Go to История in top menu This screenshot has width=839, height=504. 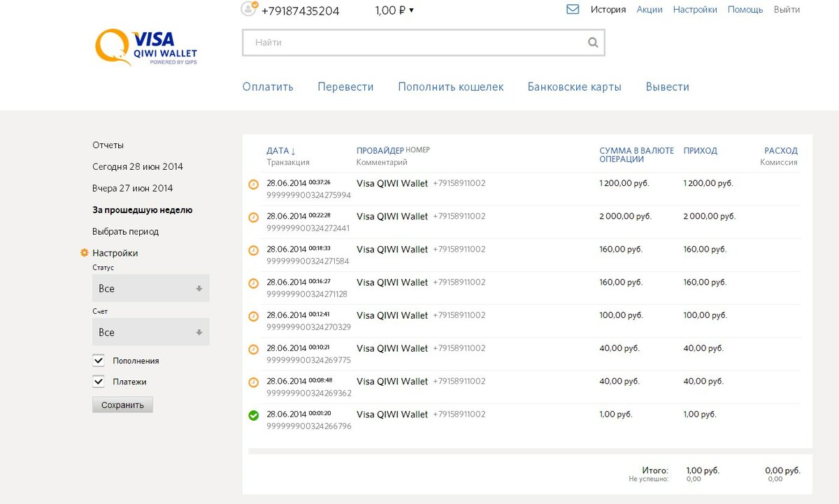click(x=608, y=10)
